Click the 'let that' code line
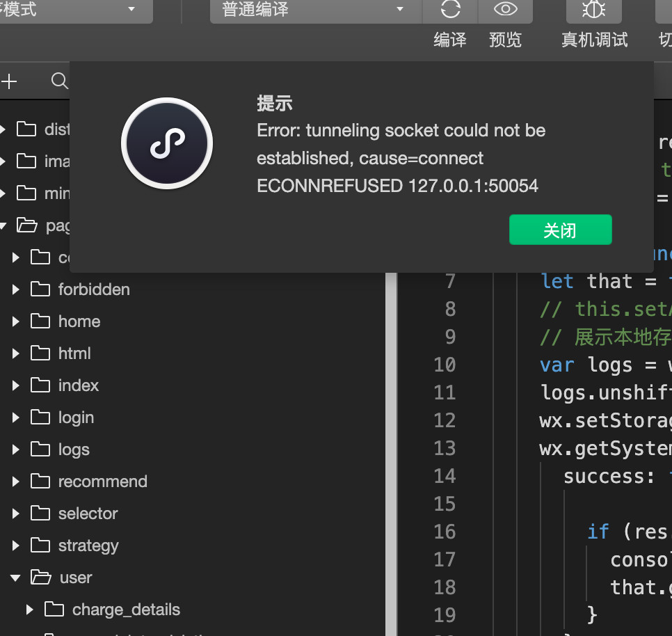Screen dimensions: 672x636 tap(606, 282)
